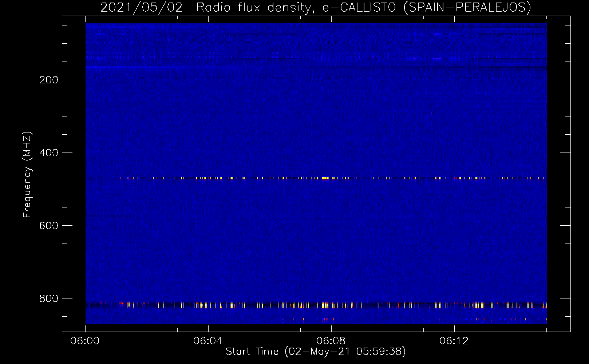
Task: Click the 06:08 time tick label
Action: 331,341
